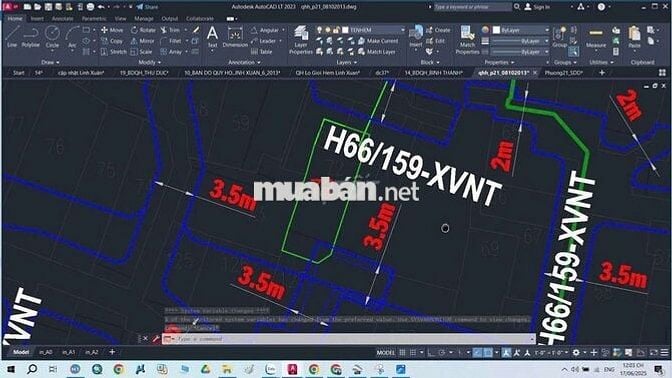Select the Line tool
The width and height of the screenshot is (672, 378).
12,36
